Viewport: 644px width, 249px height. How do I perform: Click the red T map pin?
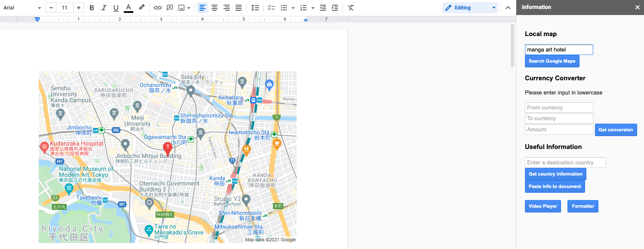point(168,149)
